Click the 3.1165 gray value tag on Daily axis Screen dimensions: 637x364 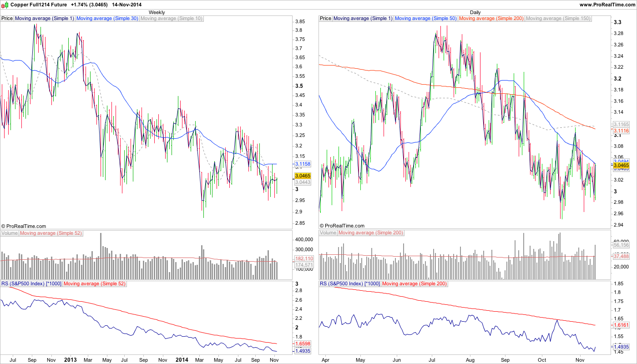coord(621,124)
